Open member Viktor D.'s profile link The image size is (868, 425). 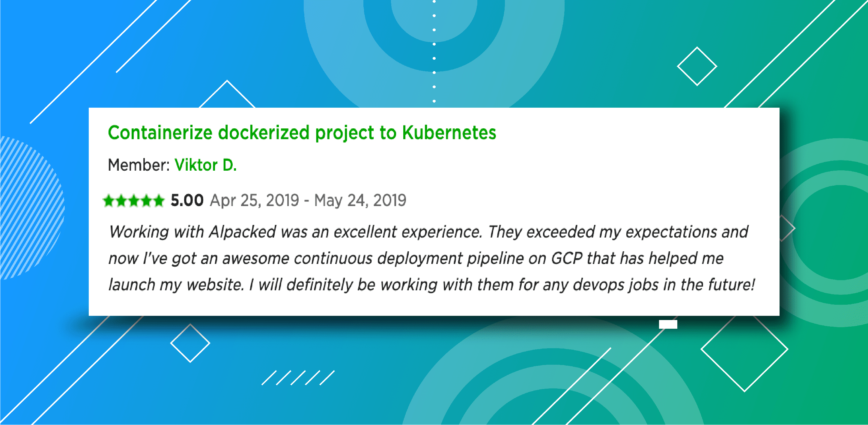point(206,165)
